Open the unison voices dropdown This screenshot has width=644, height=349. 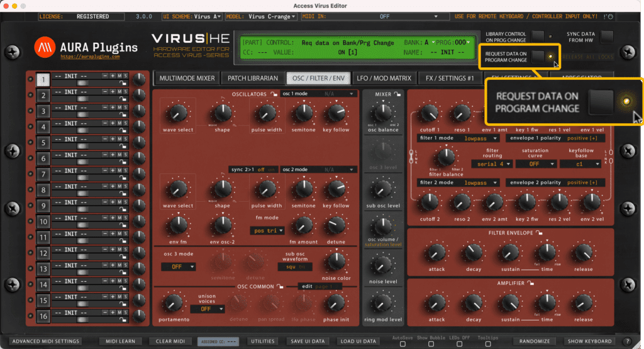tap(208, 309)
